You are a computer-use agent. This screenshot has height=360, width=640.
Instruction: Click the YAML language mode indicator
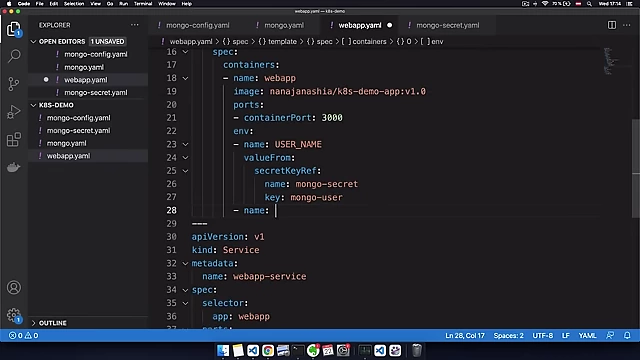587,336
